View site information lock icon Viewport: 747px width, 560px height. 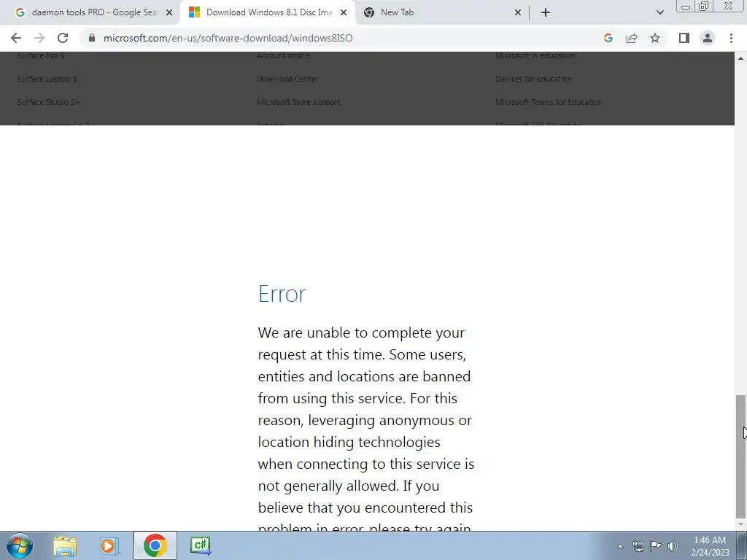[x=92, y=38]
